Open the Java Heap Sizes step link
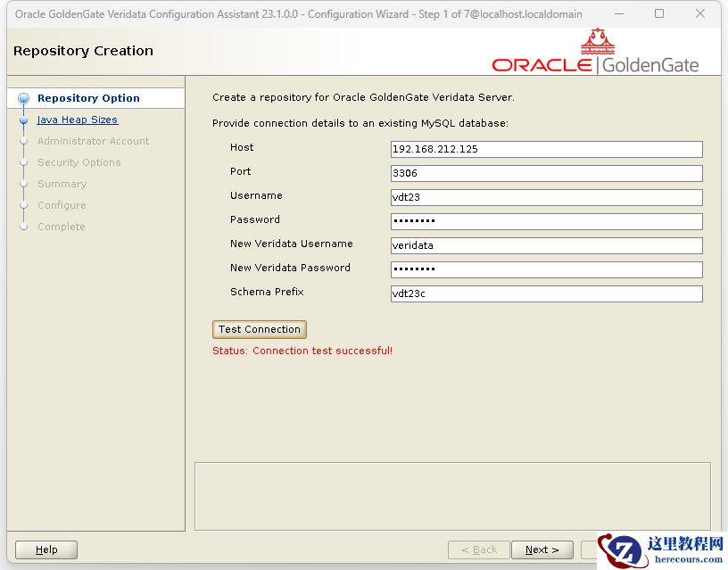Screen dimensions: 728x570 (x=78, y=120)
